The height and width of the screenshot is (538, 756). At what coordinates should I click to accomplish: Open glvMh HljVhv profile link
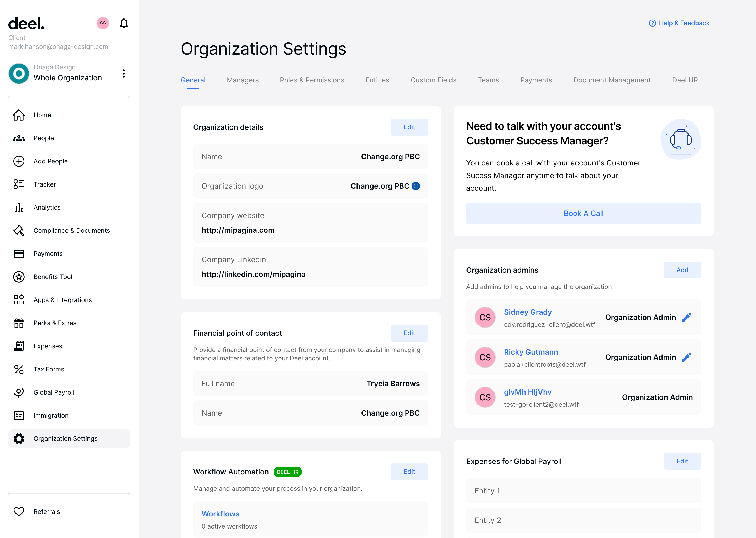pos(527,392)
